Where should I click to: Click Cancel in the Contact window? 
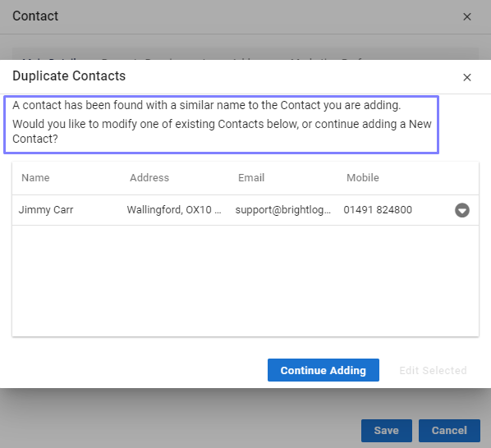(449, 431)
